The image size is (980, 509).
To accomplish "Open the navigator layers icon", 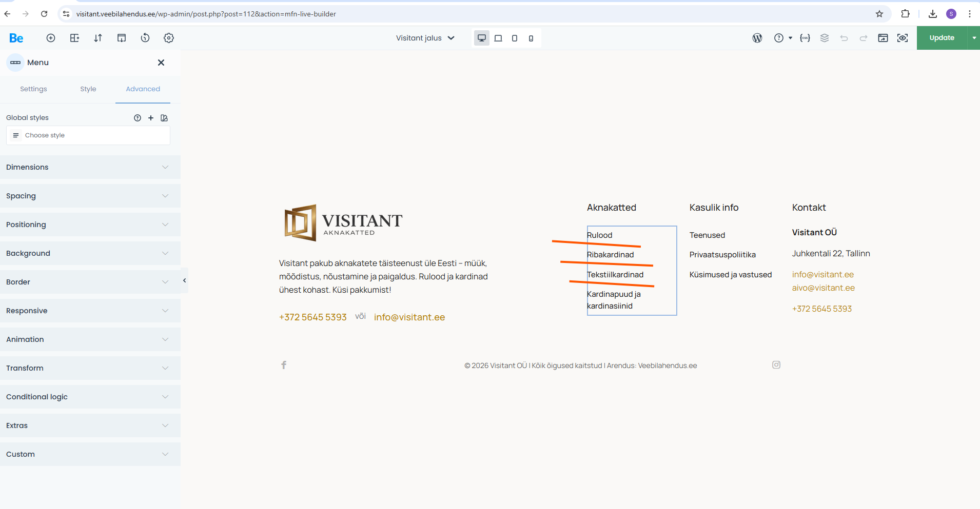I will (x=825, y=38).
